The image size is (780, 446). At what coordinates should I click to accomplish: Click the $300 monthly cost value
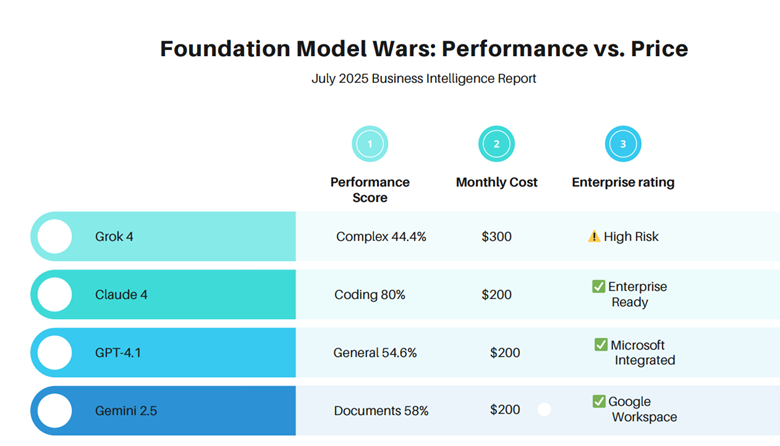point(496,237)
